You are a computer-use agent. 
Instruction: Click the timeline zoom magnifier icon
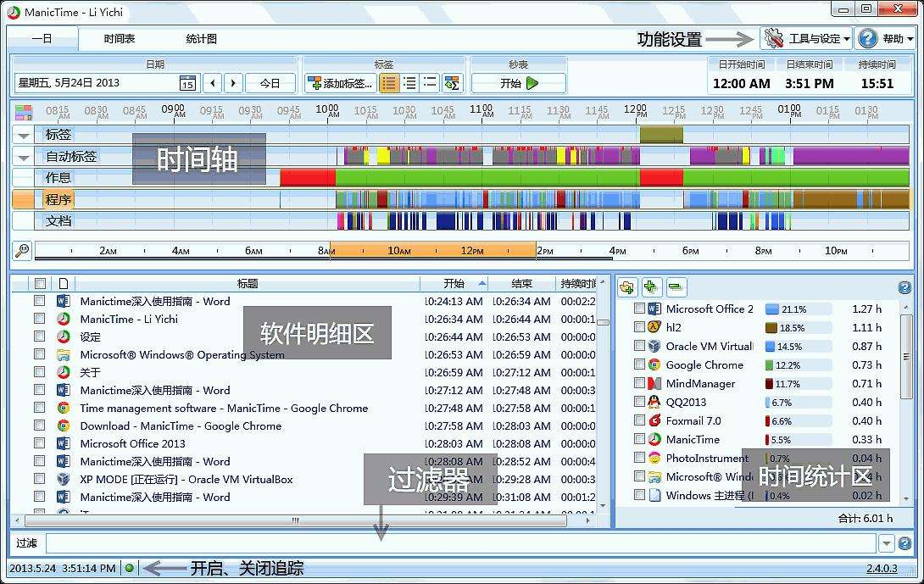point(22,250)
